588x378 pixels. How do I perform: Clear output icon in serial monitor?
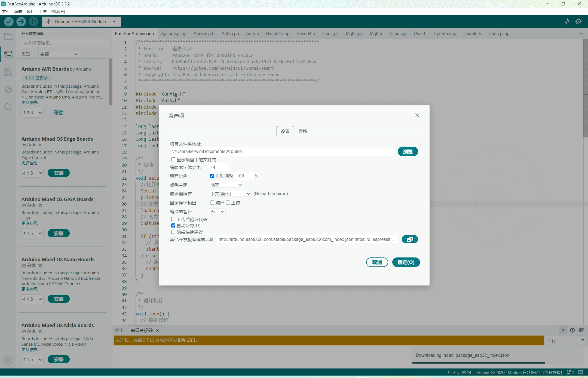tap(581, 330)
